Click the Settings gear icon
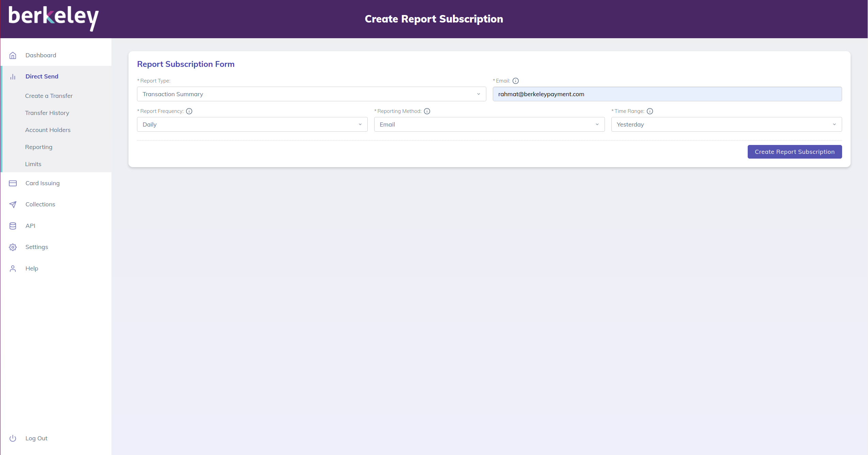Image resolution: width=868 pixels, height=455 pixels. click(x=13, y=247)
